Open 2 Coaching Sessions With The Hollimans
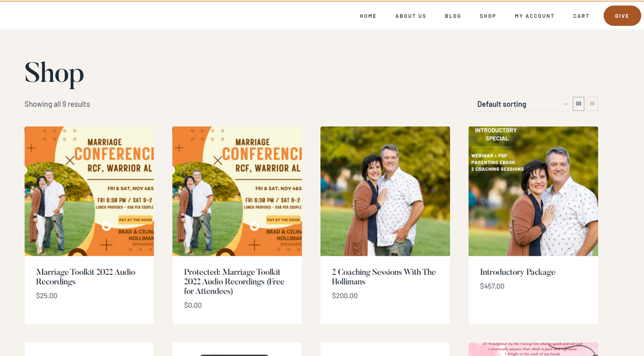This screenshot has height=356, width=644. pos(384,277)
